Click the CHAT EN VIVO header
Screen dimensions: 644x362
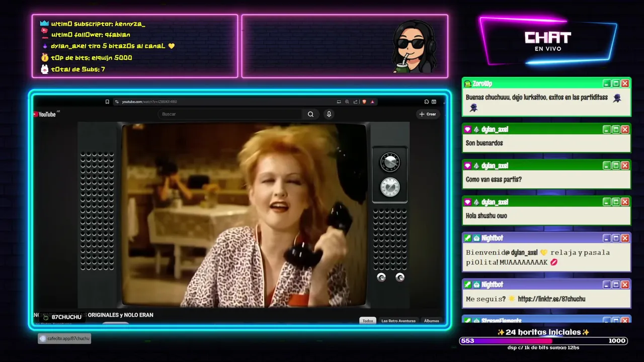[x=548, y=42]
